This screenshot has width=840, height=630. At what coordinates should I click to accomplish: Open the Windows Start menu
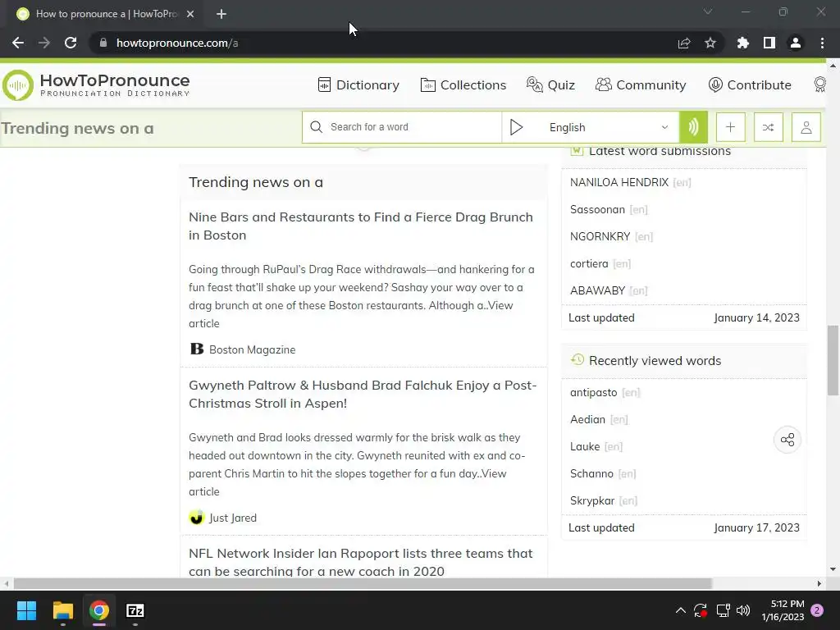tap(26, 610)
